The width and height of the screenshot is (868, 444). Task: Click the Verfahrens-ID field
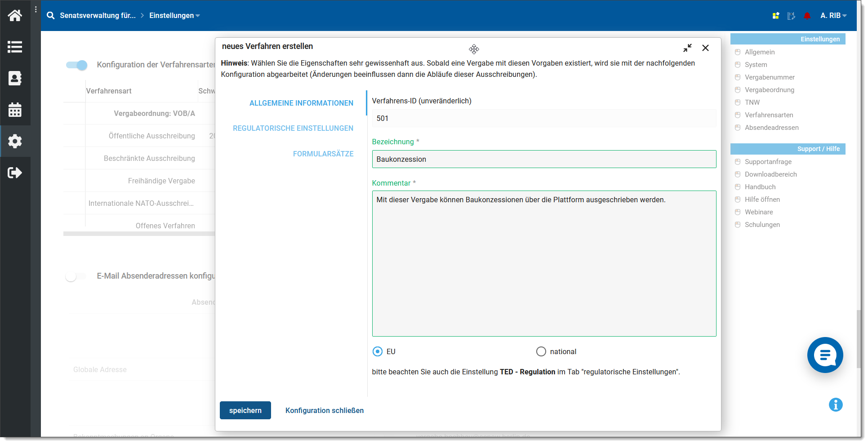point(544,118)
